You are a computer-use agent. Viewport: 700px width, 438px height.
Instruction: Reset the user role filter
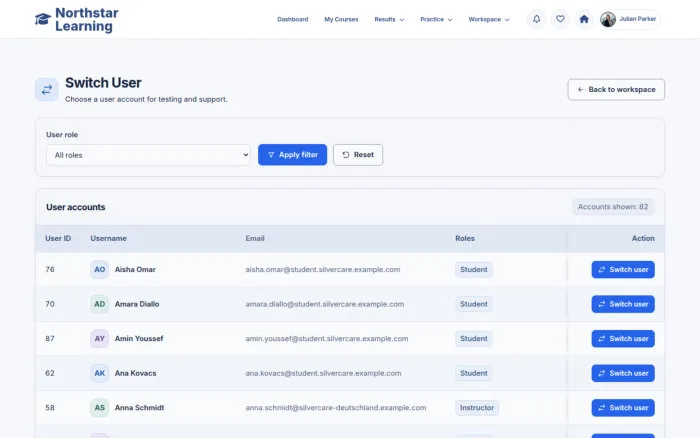pyautogui.click(x=358, y=155)
